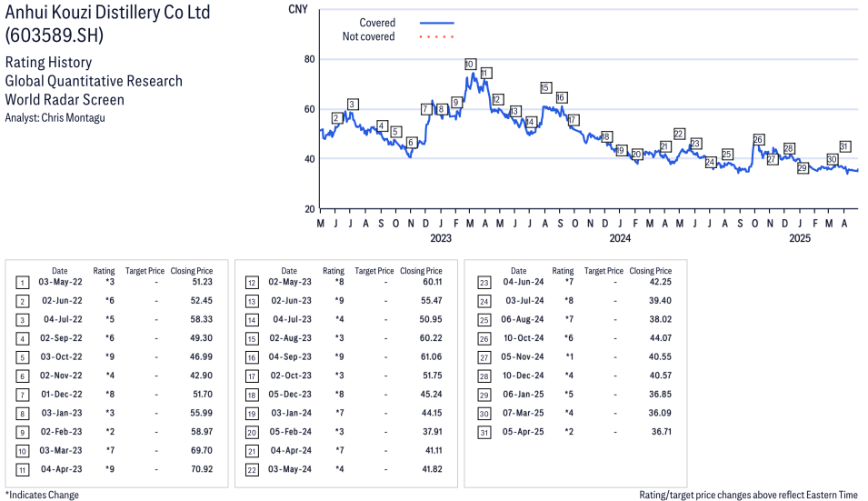Click the title Anhui Kouzi Distillery Co Ltd

[x=108, y=12]
